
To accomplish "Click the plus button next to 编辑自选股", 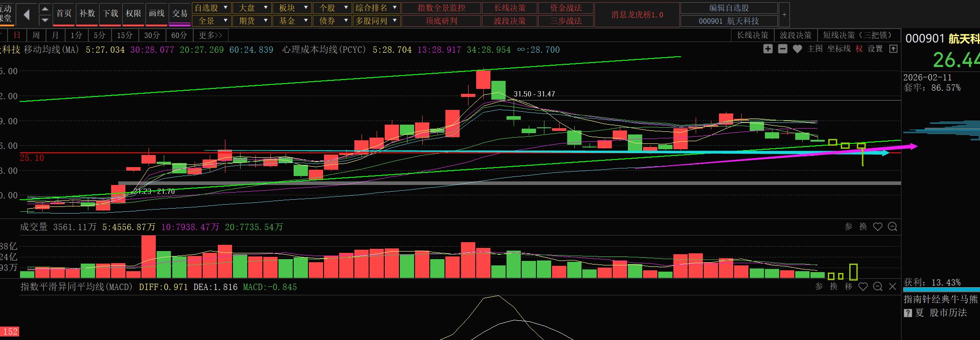I will tap(784, 15).
